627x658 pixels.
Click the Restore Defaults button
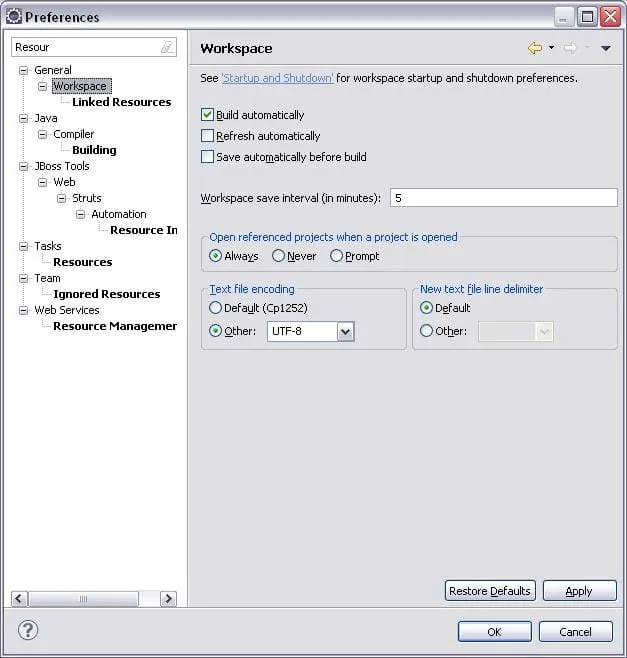pos(490,591)
